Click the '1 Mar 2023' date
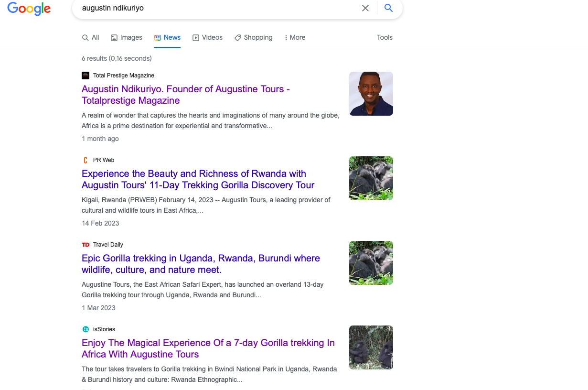 pos(98,308)
